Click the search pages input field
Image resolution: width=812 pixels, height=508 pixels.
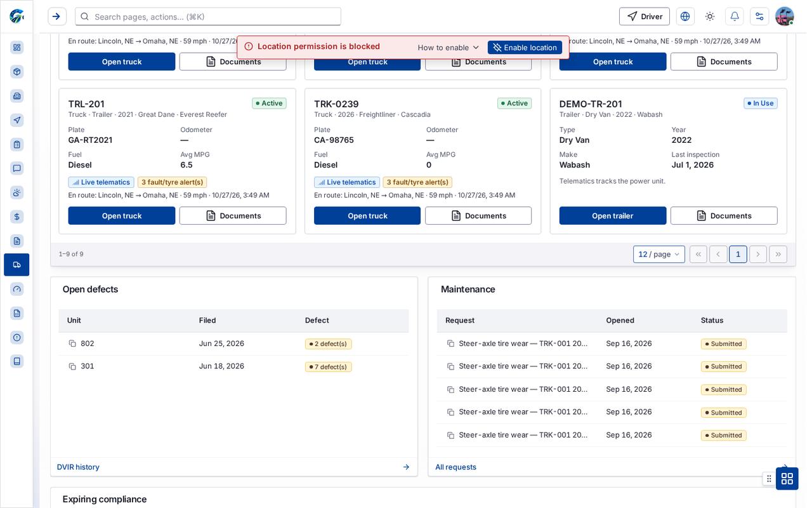(x=208, y=17)
